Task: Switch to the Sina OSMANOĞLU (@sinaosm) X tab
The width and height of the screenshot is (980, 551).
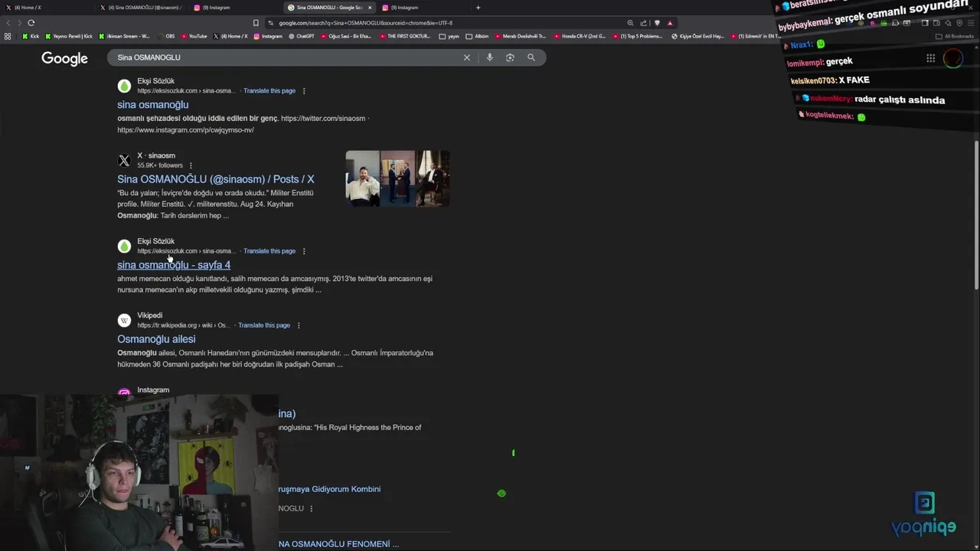Action: tap(141, 8)
